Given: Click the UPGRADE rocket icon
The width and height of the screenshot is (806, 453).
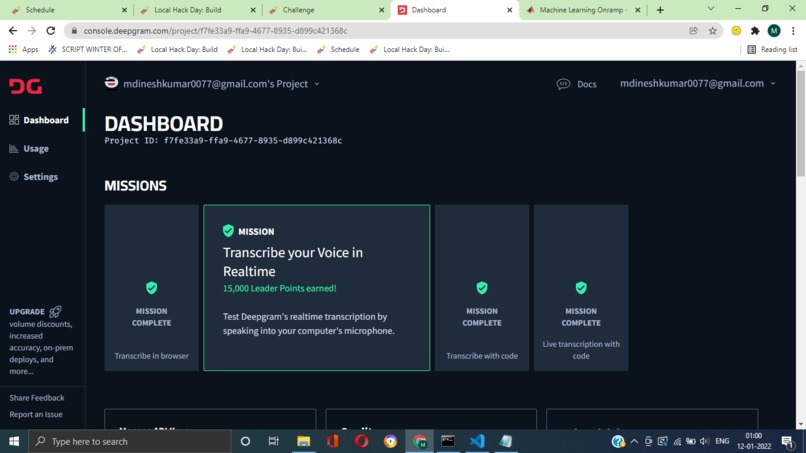Looking at the screenshot, I should click(x=55, y=312).
